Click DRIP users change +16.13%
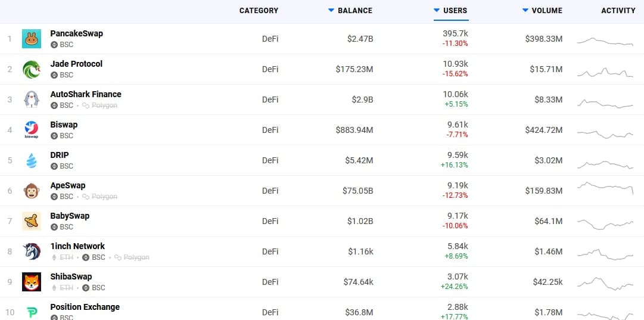 coord(454,165)
